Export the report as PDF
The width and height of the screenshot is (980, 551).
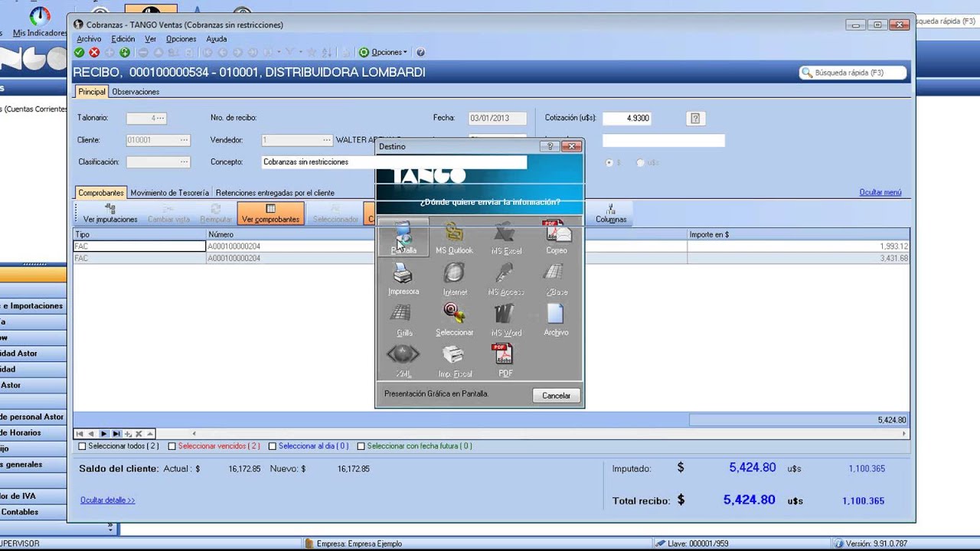coord(505,361)
